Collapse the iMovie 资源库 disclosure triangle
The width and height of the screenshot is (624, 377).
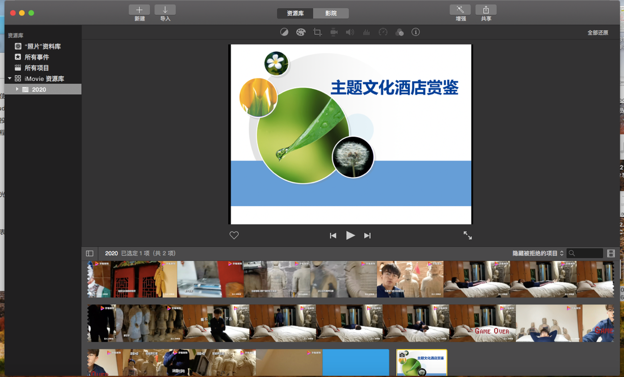pos(10,78)
